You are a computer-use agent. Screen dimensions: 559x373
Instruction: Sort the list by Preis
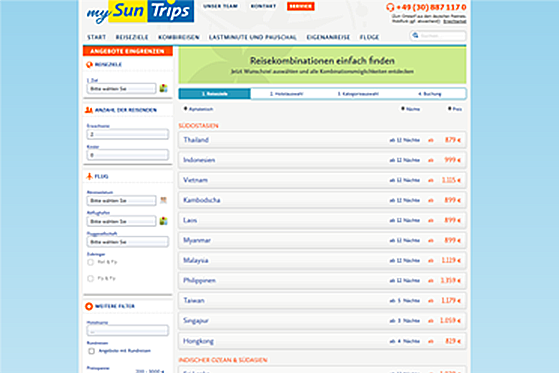[455, 109]
